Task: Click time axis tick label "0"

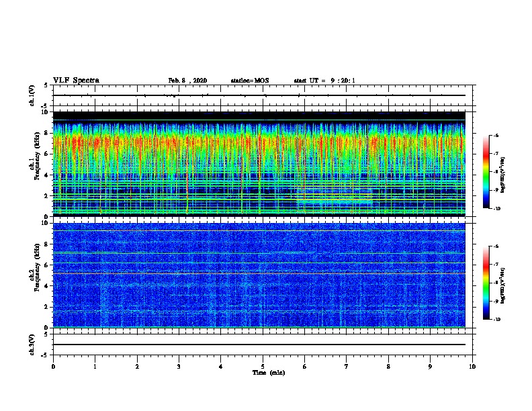Action: point(53,367)
